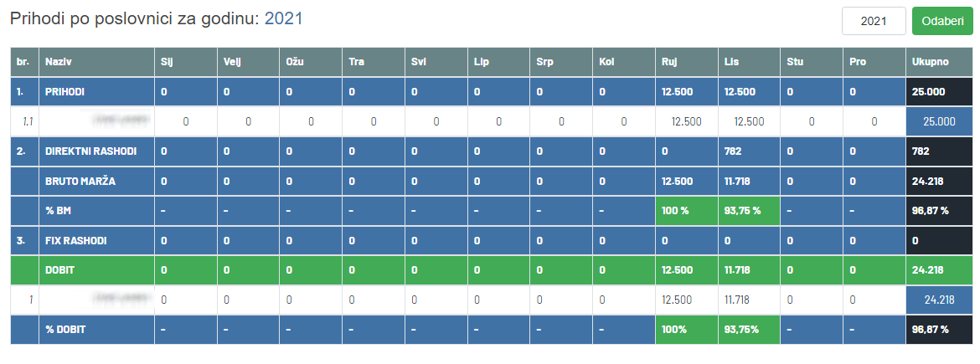This screenshot has width=980, height=364.
Task: Click the 25.000 total in row 1.1
Action: (x=939, y=121)
